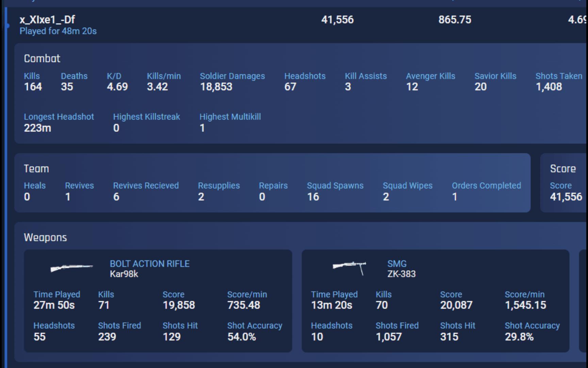Image resolution: width=588 pixels, height=368 pixels.
Task: Click the K/D value 4.69 in Combat
Action: click(117, 87)
